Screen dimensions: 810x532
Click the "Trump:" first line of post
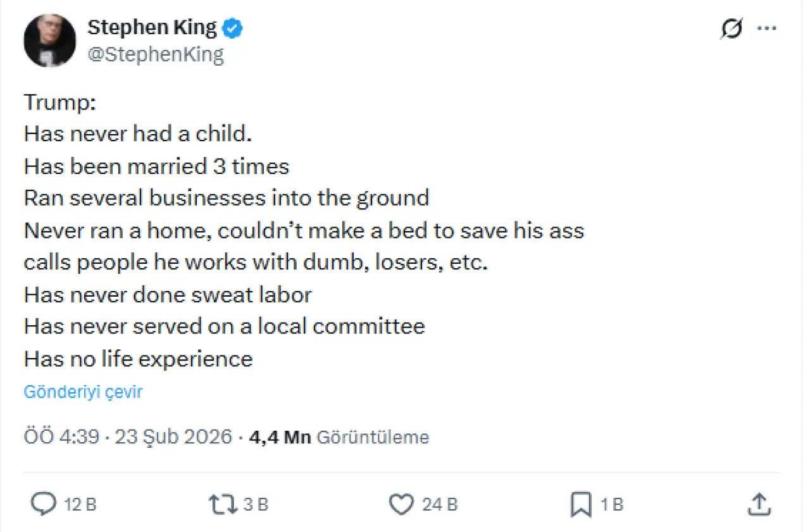pyautogui.click(x=59, y=102)
